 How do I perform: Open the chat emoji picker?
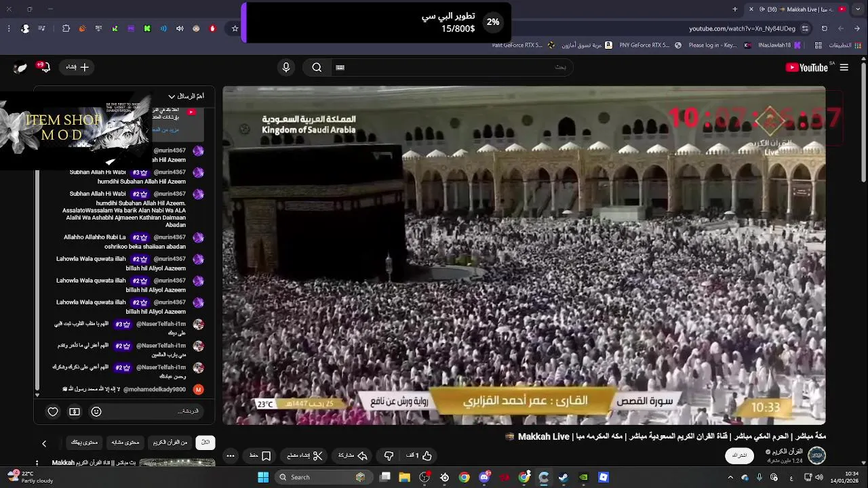[96, 411]
